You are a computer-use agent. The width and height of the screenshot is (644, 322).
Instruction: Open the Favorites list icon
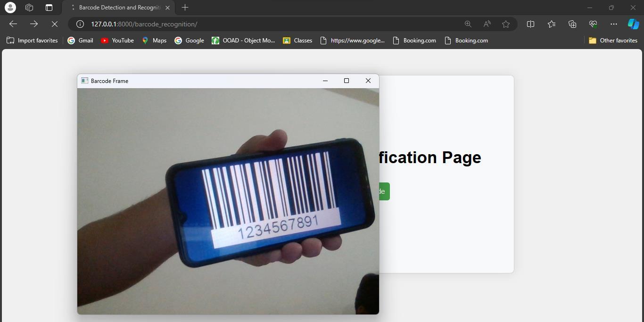[x=552, y=24]
